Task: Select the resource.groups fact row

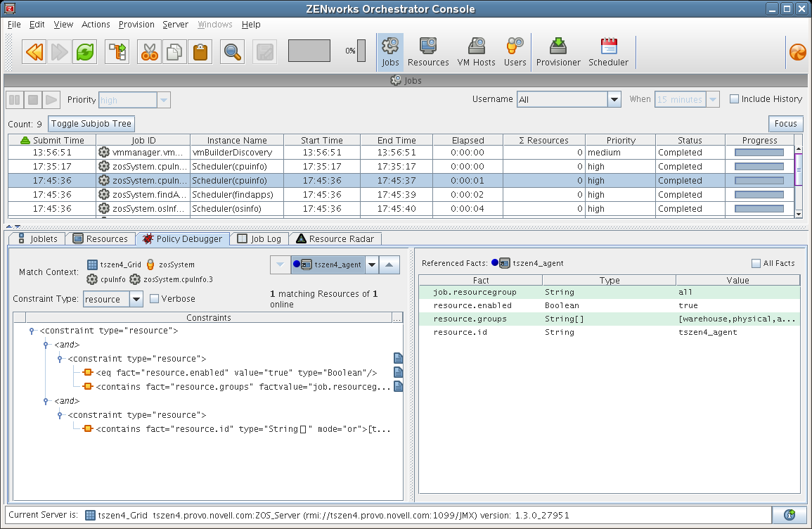Action: point(609,319)
